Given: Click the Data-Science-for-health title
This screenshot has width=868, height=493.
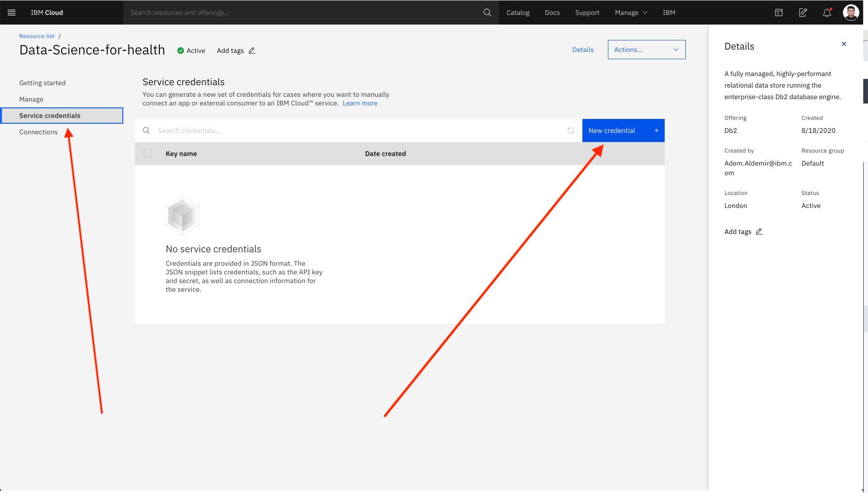Looking at the screenshot, I should tap(92, 50).
